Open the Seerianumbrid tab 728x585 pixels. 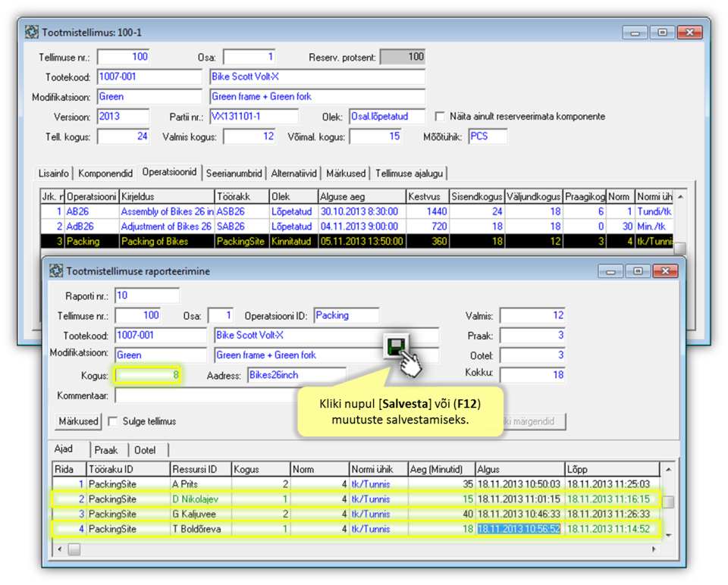pos(234,174)
